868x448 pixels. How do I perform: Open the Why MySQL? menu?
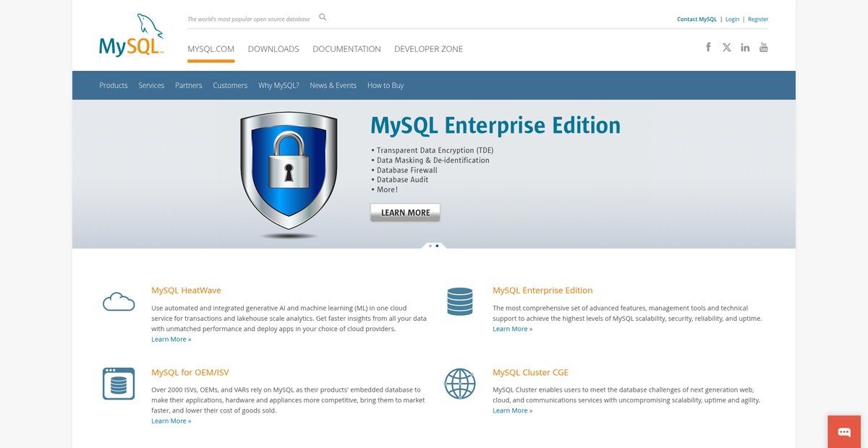click(278, 85)
